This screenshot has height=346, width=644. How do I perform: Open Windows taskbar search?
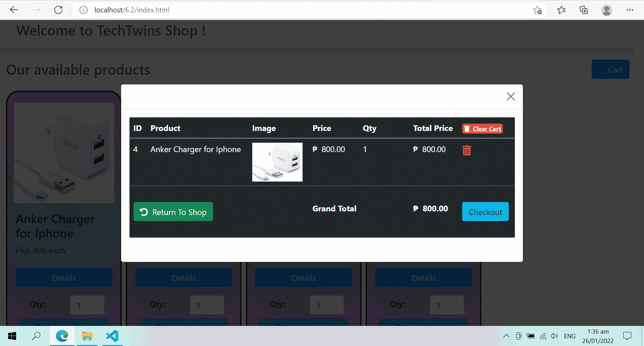point(37,336)
